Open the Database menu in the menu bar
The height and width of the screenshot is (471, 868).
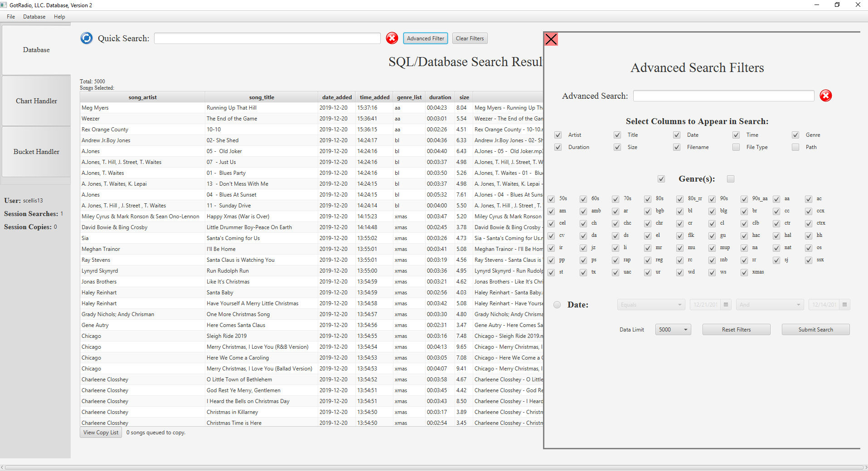(x=34, y=16)
